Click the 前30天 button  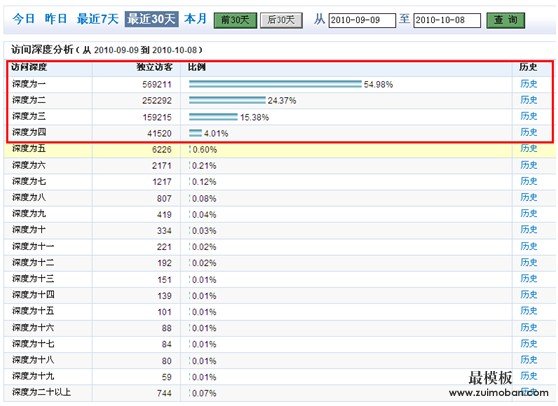click(235, 20)
